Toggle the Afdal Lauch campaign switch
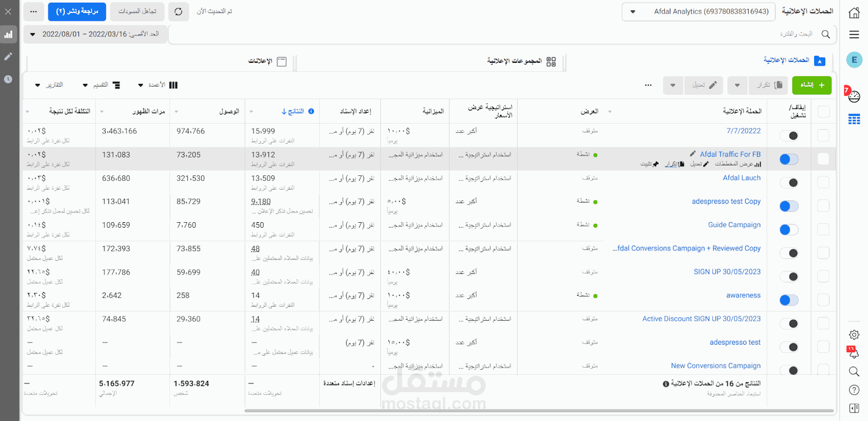This screenshot has height=421, width=868. [x=789, y=182]
